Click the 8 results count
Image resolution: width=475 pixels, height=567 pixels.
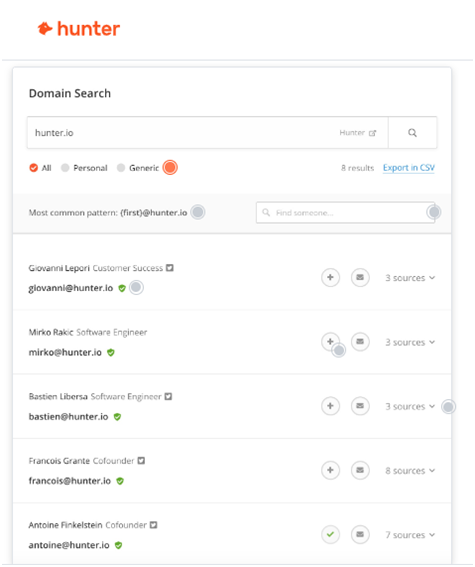tap(358, 168)
